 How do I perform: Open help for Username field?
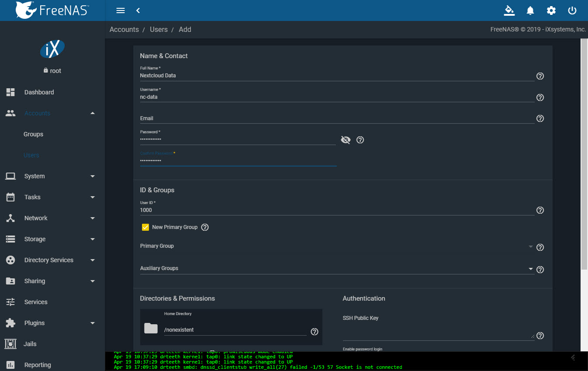[540, 97]
